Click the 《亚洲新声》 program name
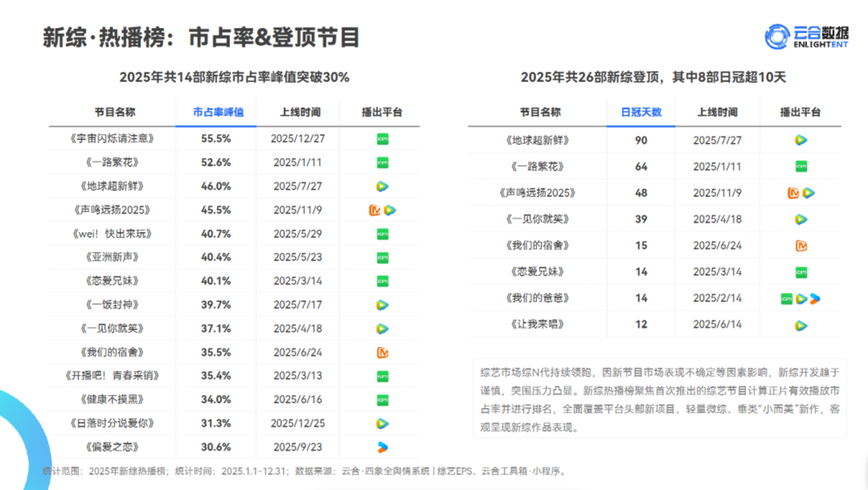The height and width of the screenshot is (490, 868). pyautogui.click(x=112, y=257)
